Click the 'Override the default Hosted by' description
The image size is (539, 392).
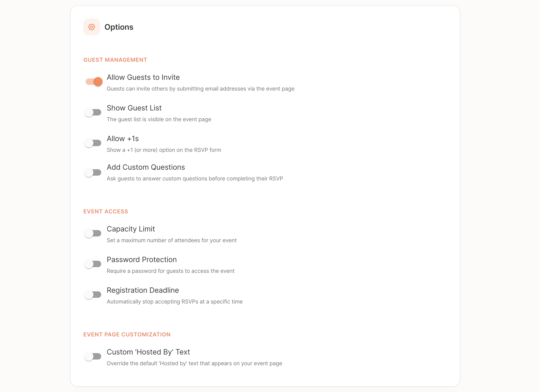tap(194, 363)
